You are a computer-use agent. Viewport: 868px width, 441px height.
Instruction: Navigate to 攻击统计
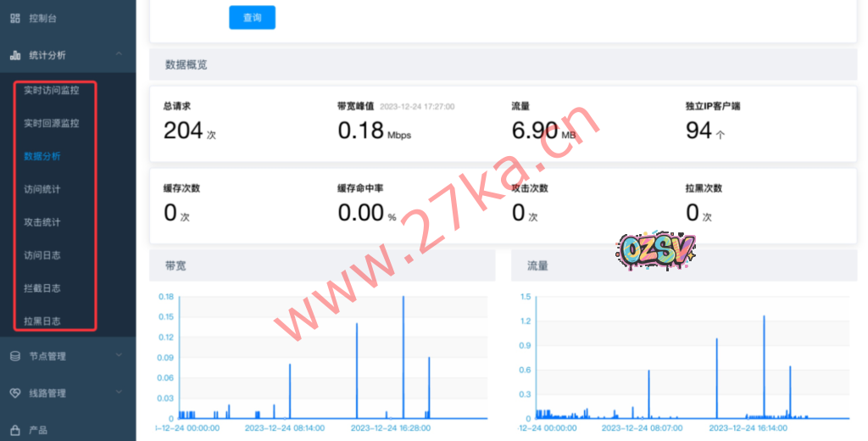coord(42,223)
